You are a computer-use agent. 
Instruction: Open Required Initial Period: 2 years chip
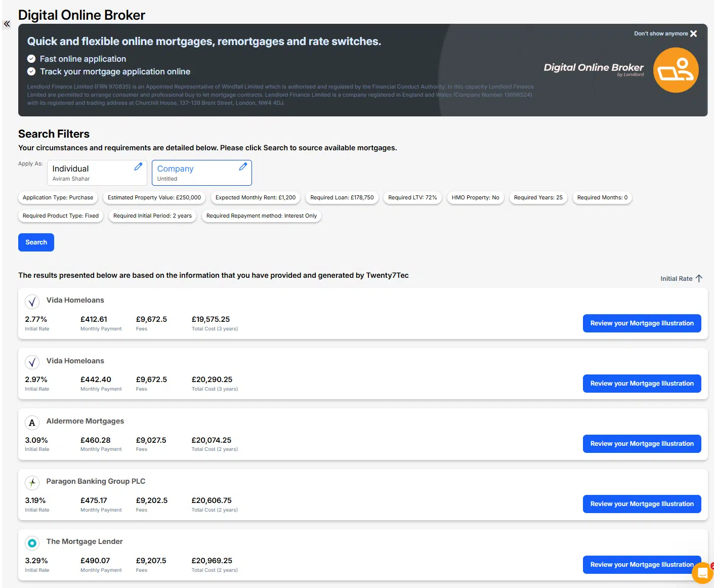tap(152, 216)
